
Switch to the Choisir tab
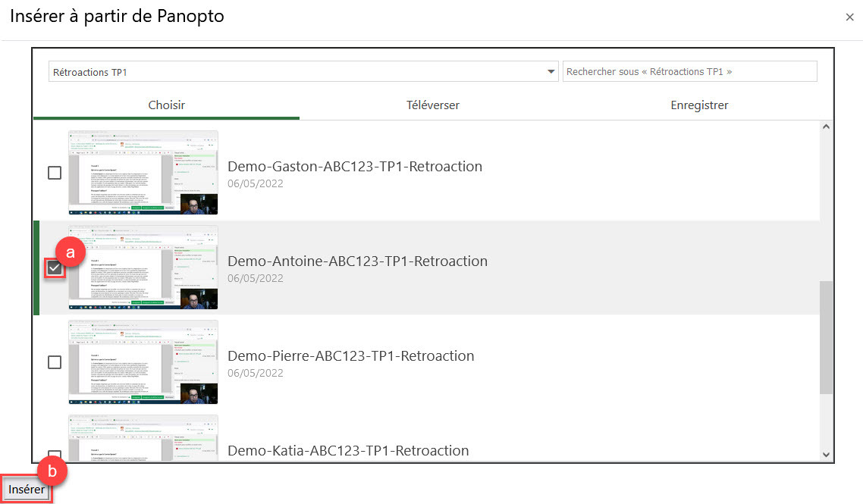[167, 105]
